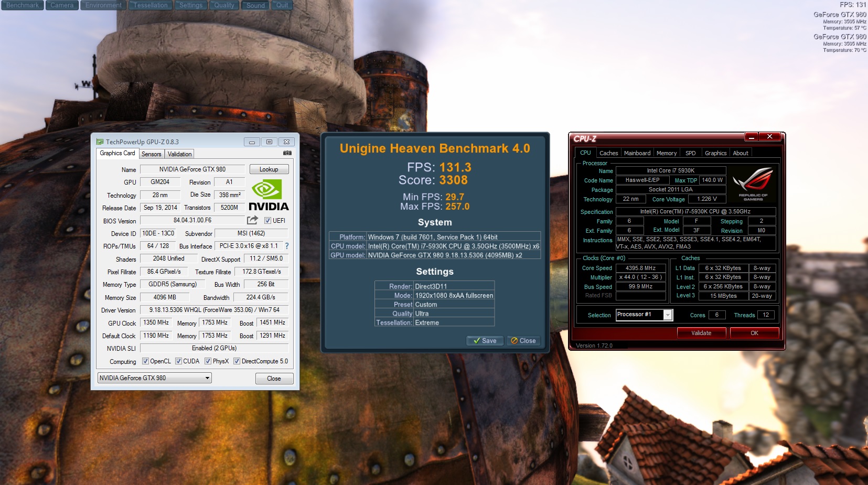This screenshot has width=868, height=485.
Task: Open the NVIDIA GeForce GTX 980 card dropdown
Action: click(155, 378)
